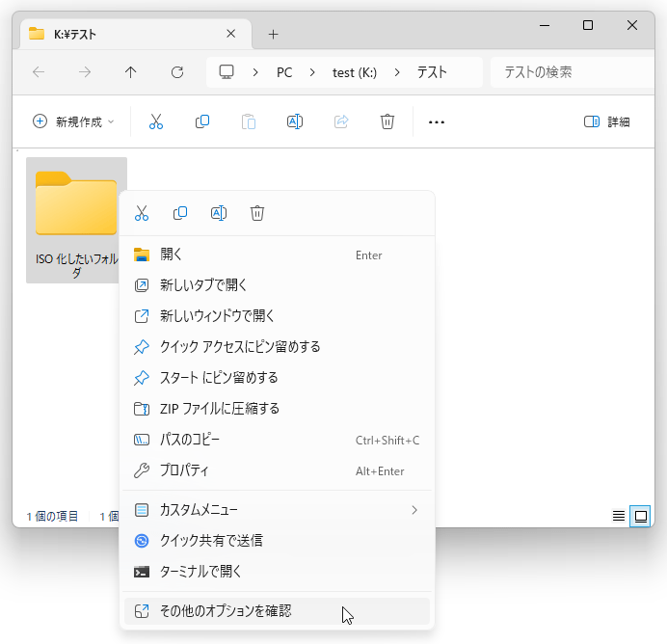Click the Rename icon in the toolbar
667x644 pixels.
coord(295,121)
